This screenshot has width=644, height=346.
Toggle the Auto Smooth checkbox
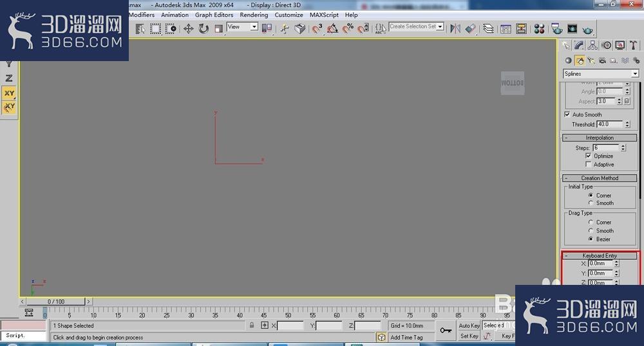(x=567, y=114)
